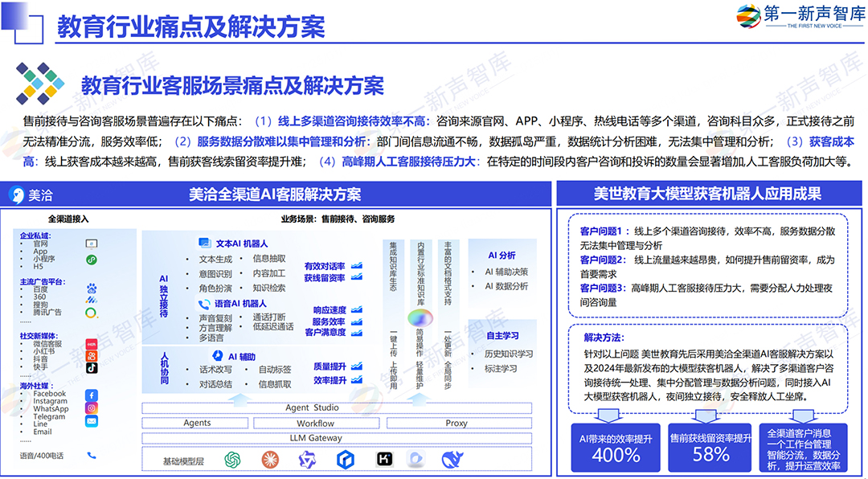Click the Facebook icon under 海外社媒
This screenshot has width=868, height=479.
92,395
